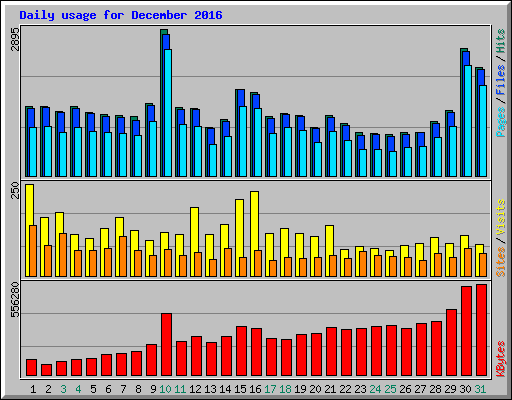The image size is (512, 400).
Task: Click the red KBytes bar for day 2
Action: click(46, 370)
